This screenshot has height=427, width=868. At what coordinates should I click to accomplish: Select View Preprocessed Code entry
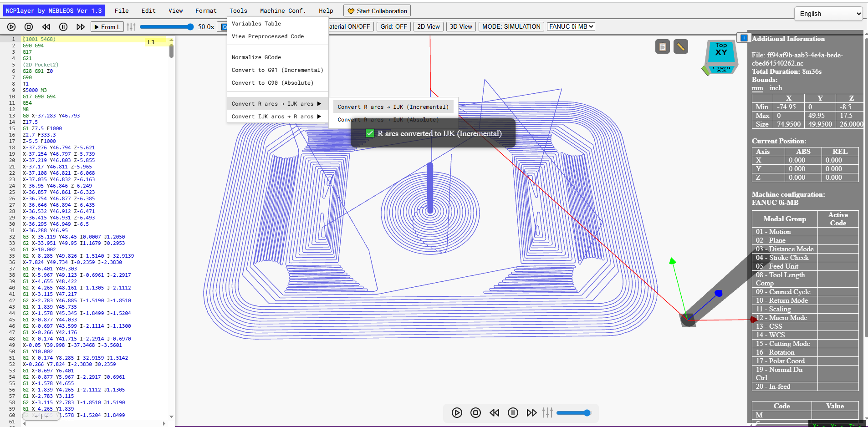pyautogui.click(x=277, y=36)
